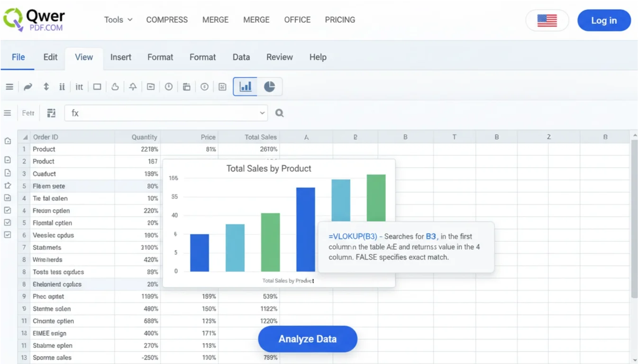Click the select-all triangle beside Order ID
Screen dimensions: 638x364
[x=25, y=137]
